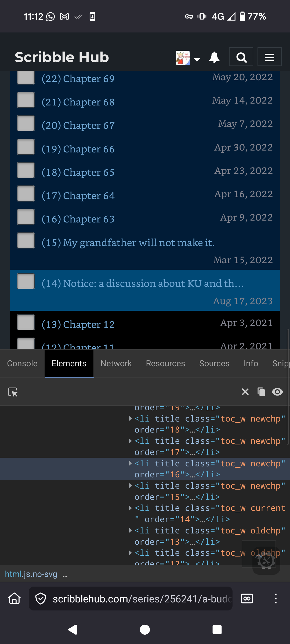Switch to the Network tab

coord(116,363)
